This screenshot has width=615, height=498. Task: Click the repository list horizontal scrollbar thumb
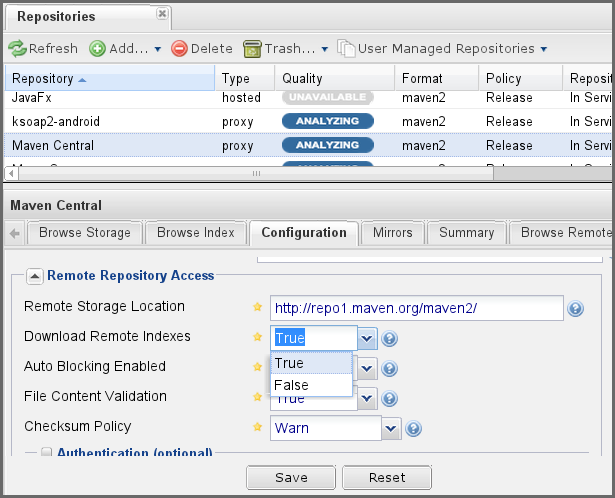pos(256,173)
